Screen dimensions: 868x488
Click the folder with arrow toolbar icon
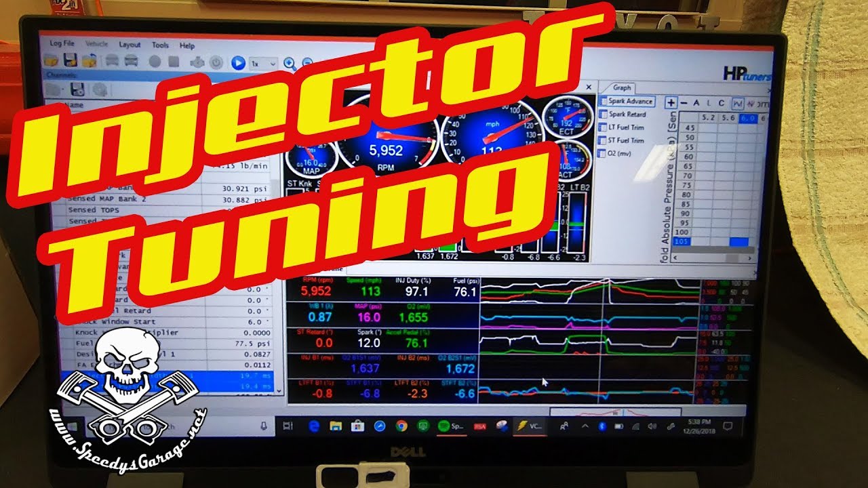click(x=88, y=61)
